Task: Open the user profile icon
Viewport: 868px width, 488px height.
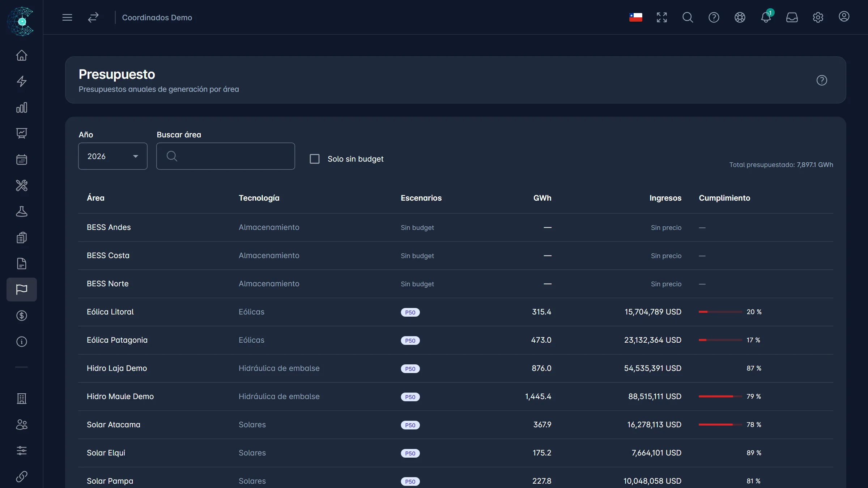Action: tap(844, 17)
